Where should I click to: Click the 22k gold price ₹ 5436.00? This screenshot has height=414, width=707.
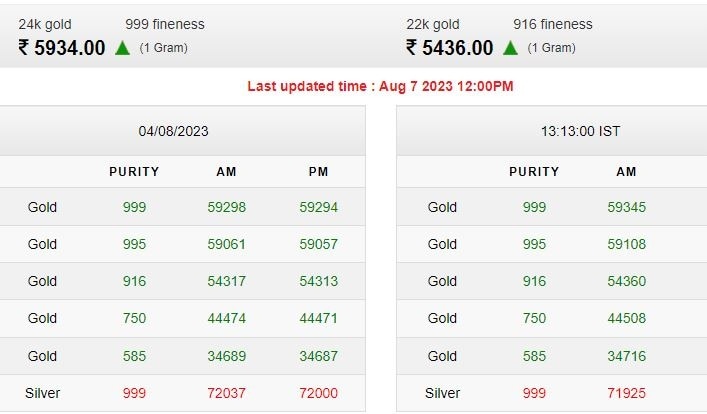pos(450,48)
